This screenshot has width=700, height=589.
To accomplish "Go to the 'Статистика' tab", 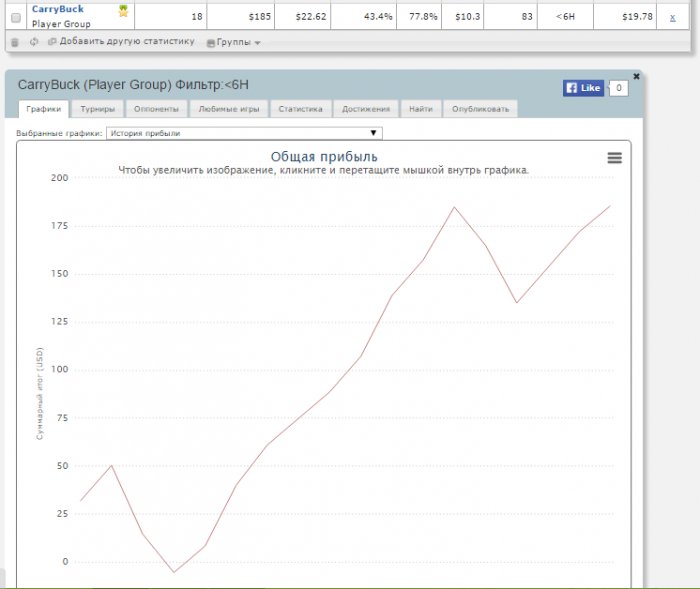I will (301, 109).
